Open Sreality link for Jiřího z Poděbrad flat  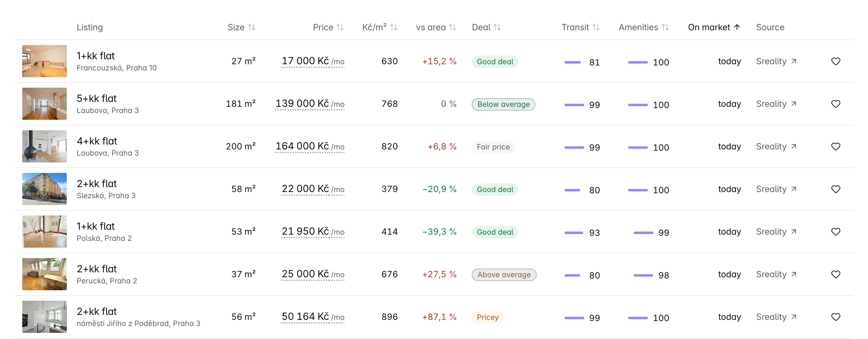tap(776, 317)
